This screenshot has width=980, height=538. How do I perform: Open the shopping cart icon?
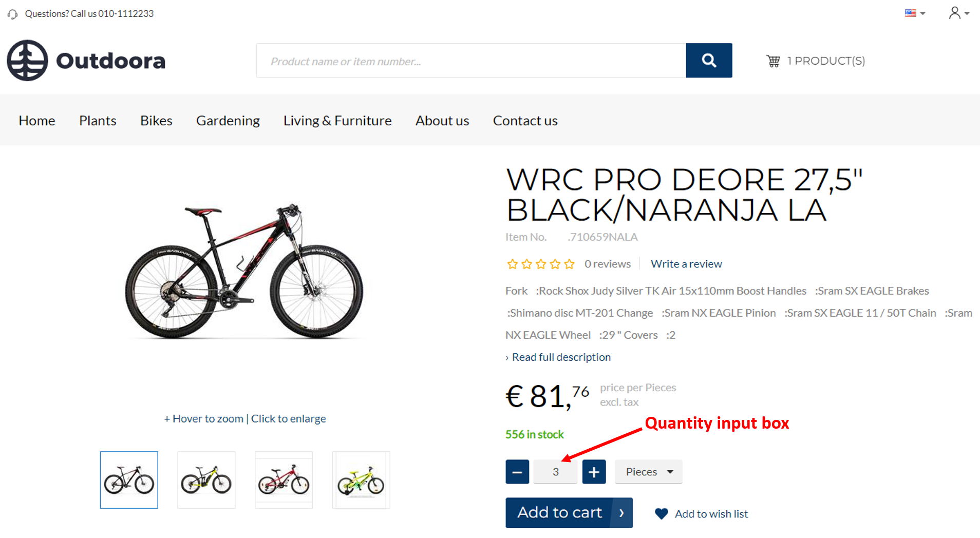(x=773, y=61)
